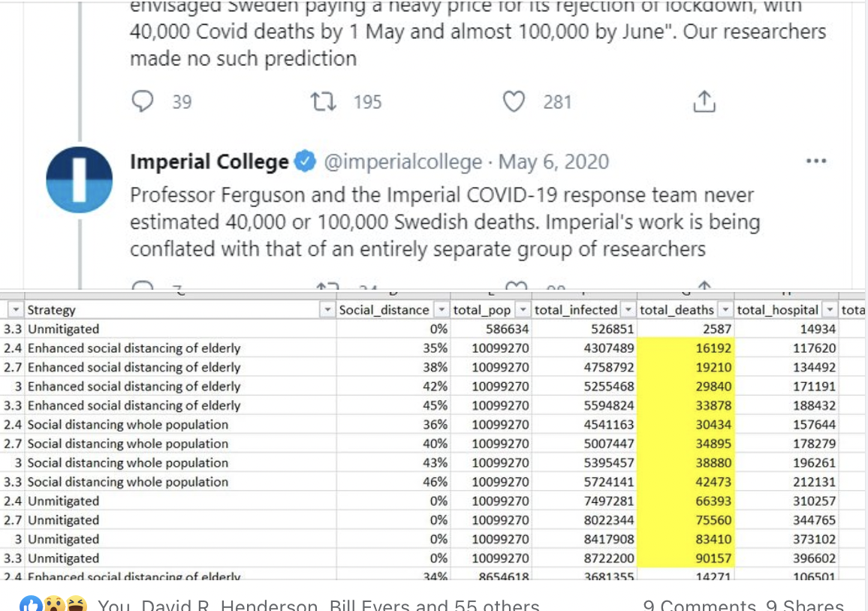The height and width of the screenshot is (611, 868).
Task: Click the share upload icon on tweet
Action: 704,101
